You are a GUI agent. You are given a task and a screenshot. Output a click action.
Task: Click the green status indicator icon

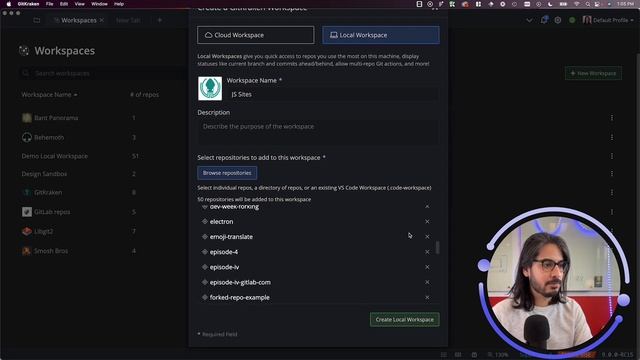pos(572,20)
